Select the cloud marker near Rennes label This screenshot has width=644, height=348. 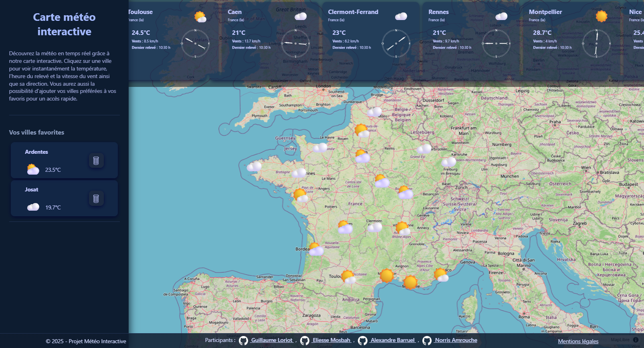point(299,173)
